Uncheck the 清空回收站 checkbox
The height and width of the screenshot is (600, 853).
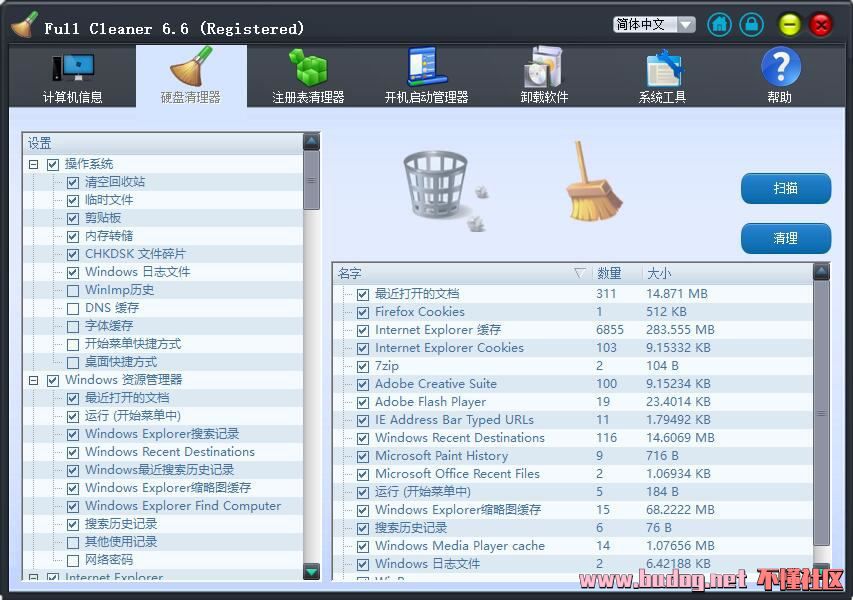pos(73,182)
